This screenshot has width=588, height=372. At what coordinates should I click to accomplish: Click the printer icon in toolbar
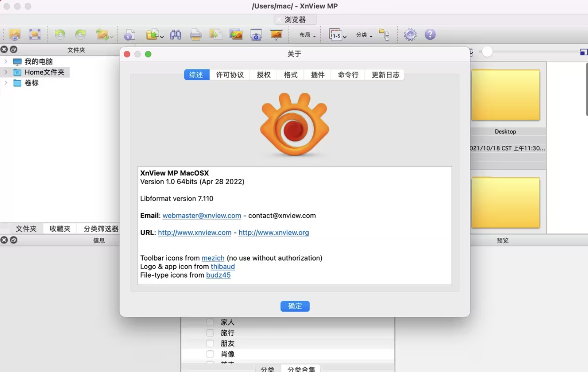(x=196, y=35)
